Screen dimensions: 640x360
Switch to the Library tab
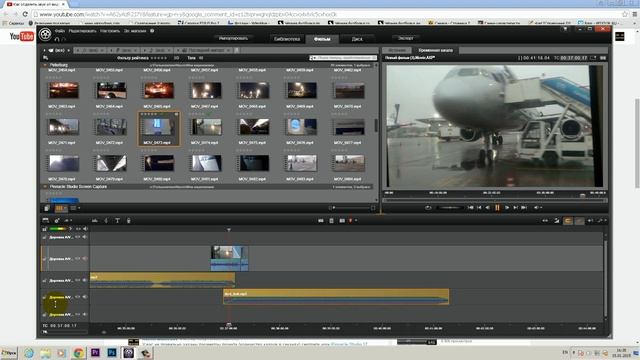coord(287,39)
